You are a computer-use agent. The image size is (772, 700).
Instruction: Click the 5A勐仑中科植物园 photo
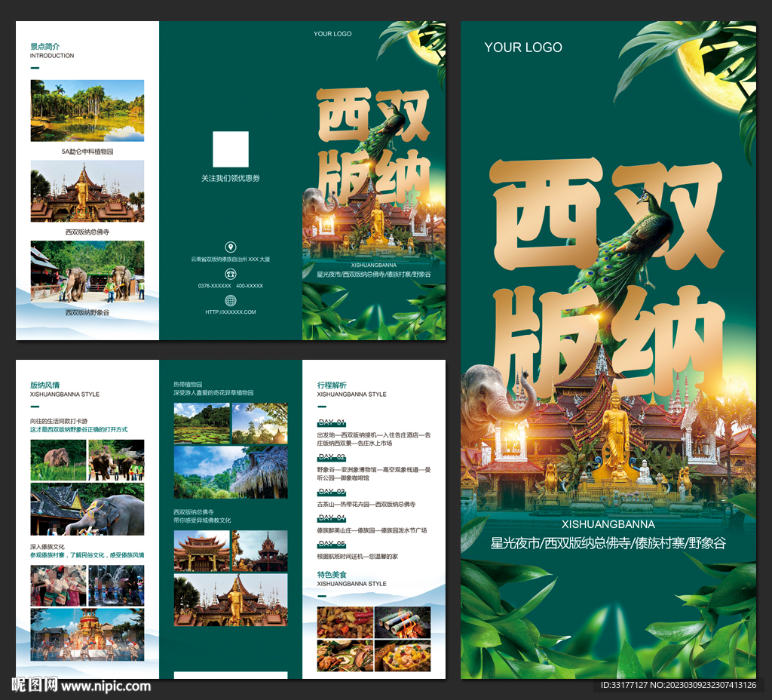pos(86,110)
